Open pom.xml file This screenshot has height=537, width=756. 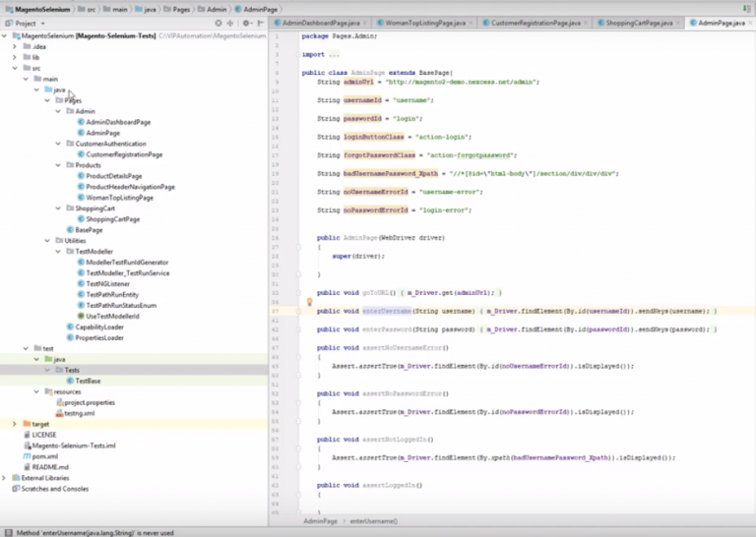[41, 456]
